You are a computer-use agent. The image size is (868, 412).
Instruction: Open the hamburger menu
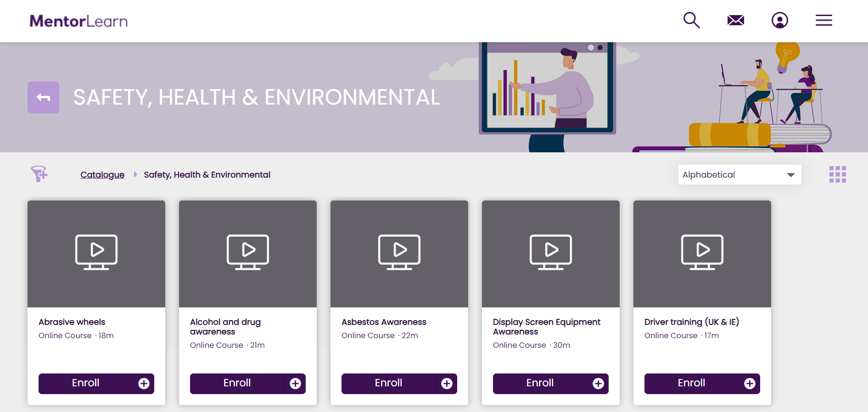pos(823,21)
